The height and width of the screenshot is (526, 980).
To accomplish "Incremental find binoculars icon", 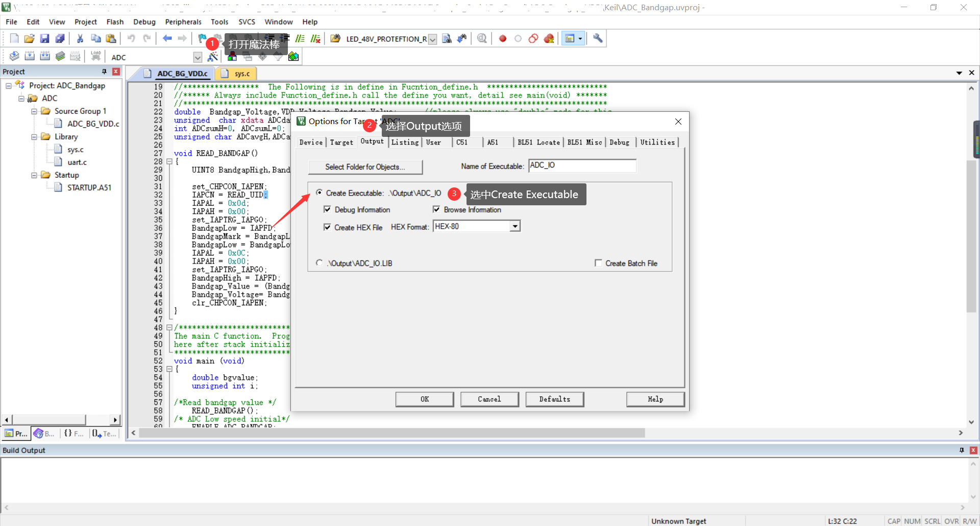I will [x=462, y=39].
